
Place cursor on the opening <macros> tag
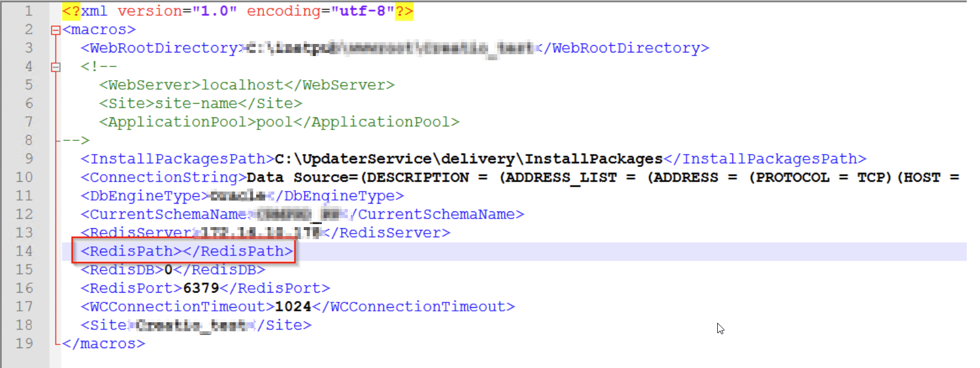pyautogui.click(x=99, y=30)
